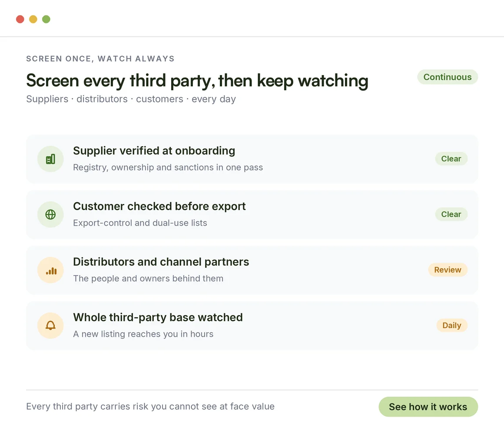Click 'The people and owners behind them'
This screenshot has width=504, height=434.
point(148,278)
